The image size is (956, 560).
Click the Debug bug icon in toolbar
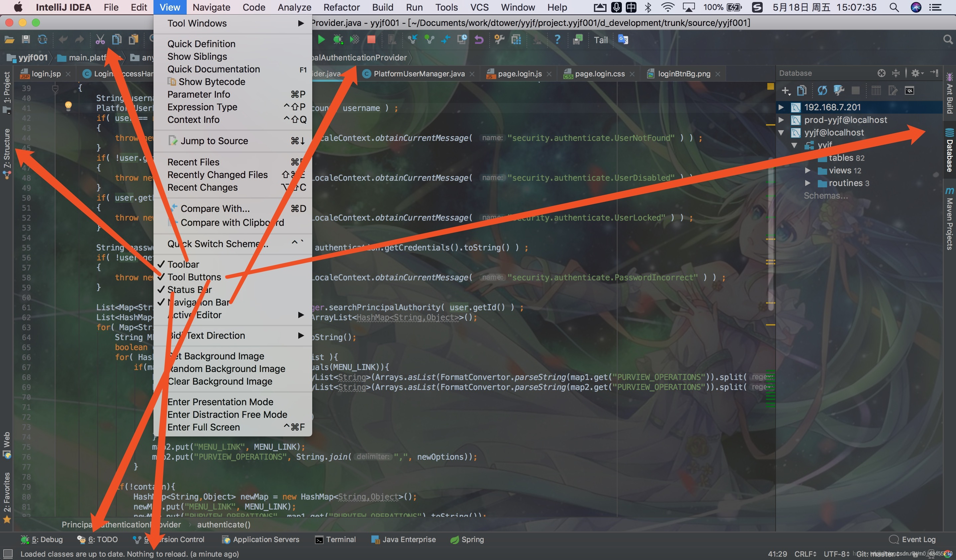(337, 40)
